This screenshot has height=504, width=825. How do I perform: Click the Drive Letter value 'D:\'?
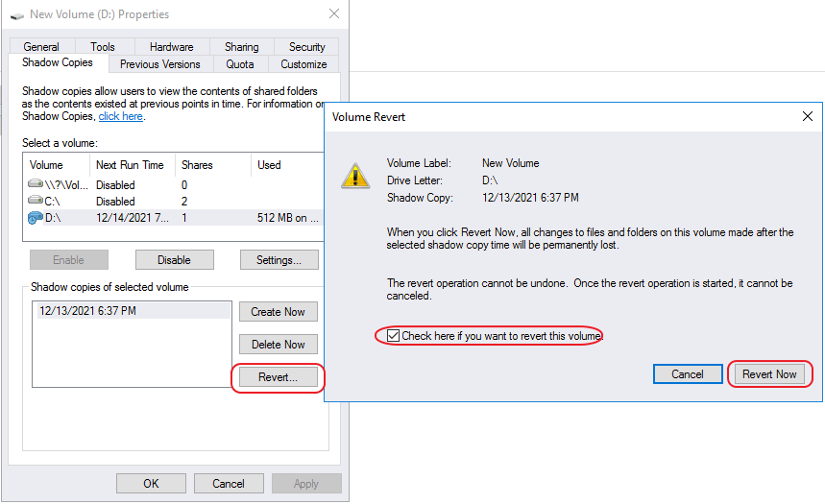pos(490,180)
